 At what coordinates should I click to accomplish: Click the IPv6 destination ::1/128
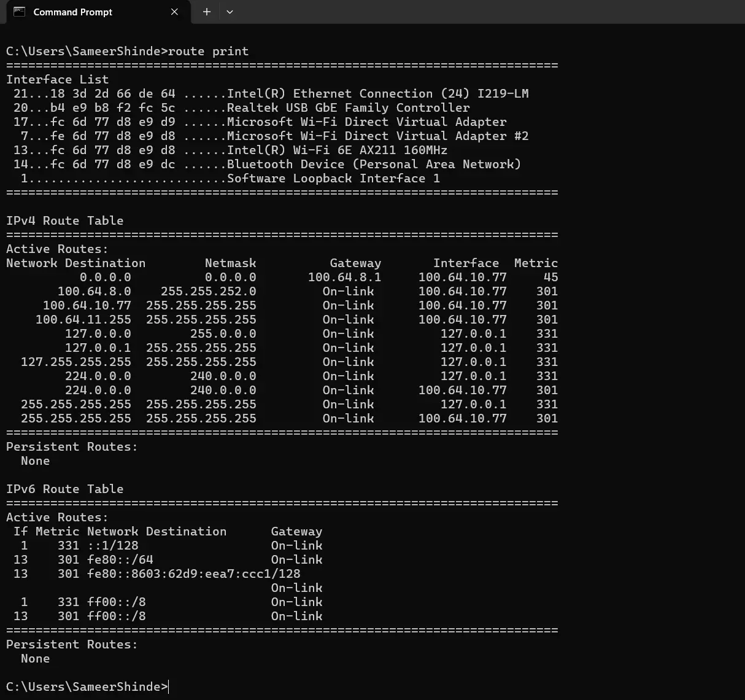(x=113, y=545)
